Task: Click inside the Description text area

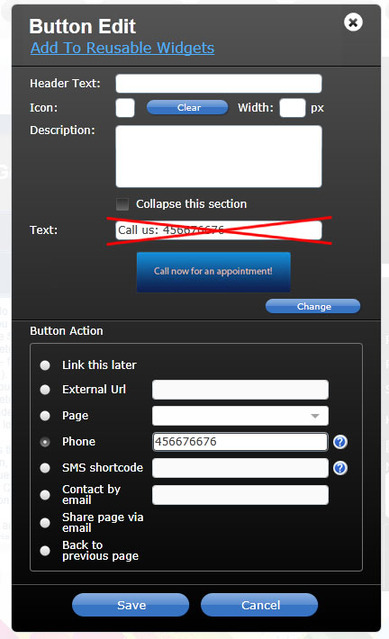Action: [x=219, y=156]
